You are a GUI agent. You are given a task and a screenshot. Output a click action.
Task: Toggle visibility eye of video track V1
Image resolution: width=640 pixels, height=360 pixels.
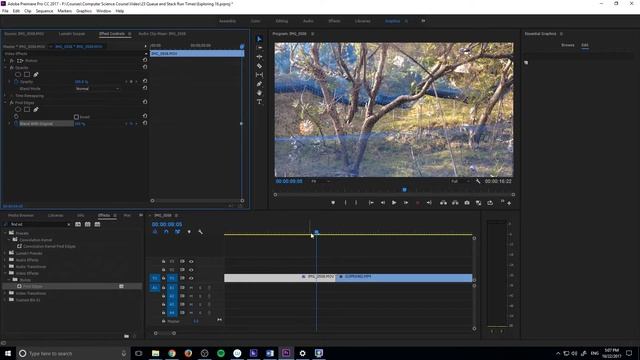pos(191,278)
